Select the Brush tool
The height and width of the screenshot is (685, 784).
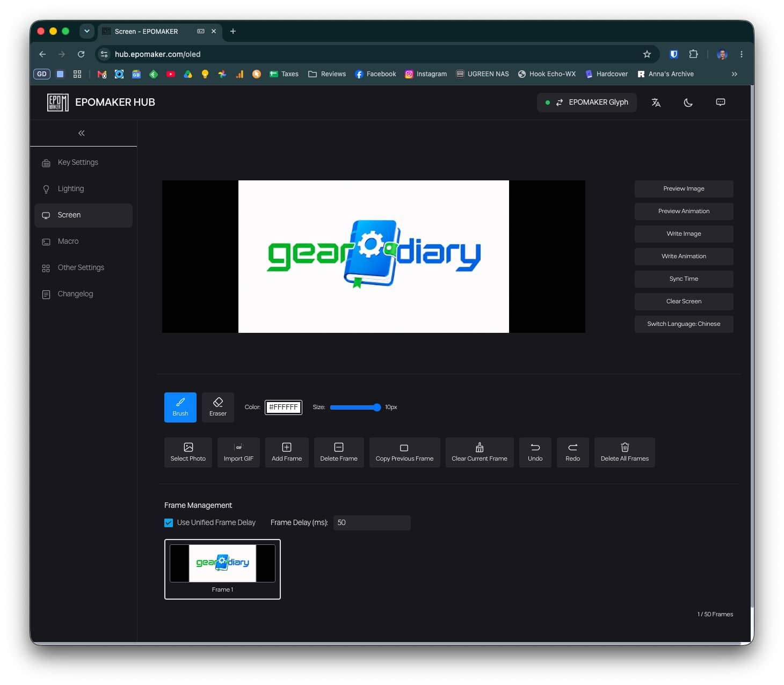[x=180, y=407]
